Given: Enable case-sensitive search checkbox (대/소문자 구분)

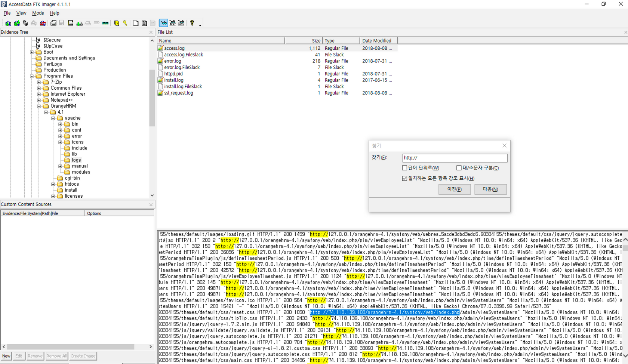Looking at the screenshot, I should click(x=459, y=168).
